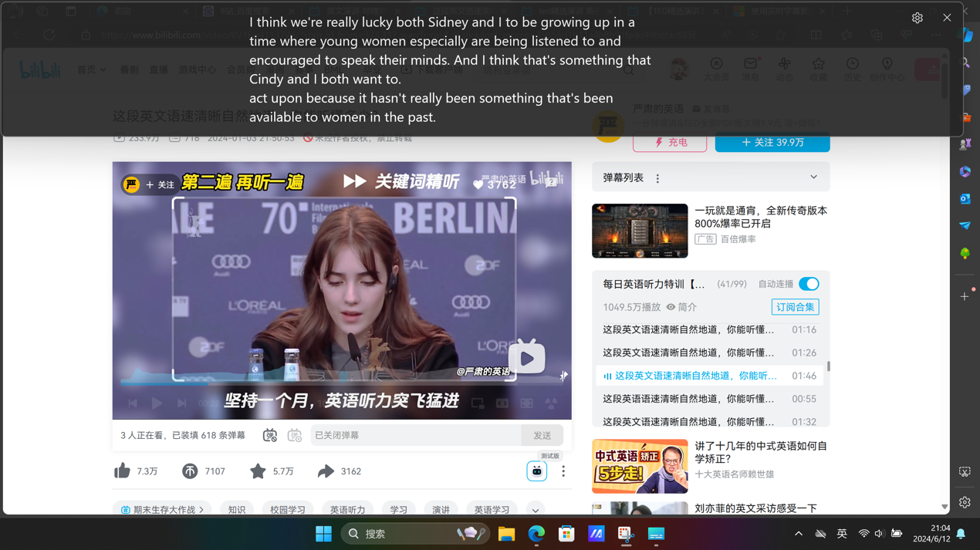Image resolution: width=980 pixels, height=550 pixels.
Task: Open live captions settings gear
Action: tap(917, 18)
